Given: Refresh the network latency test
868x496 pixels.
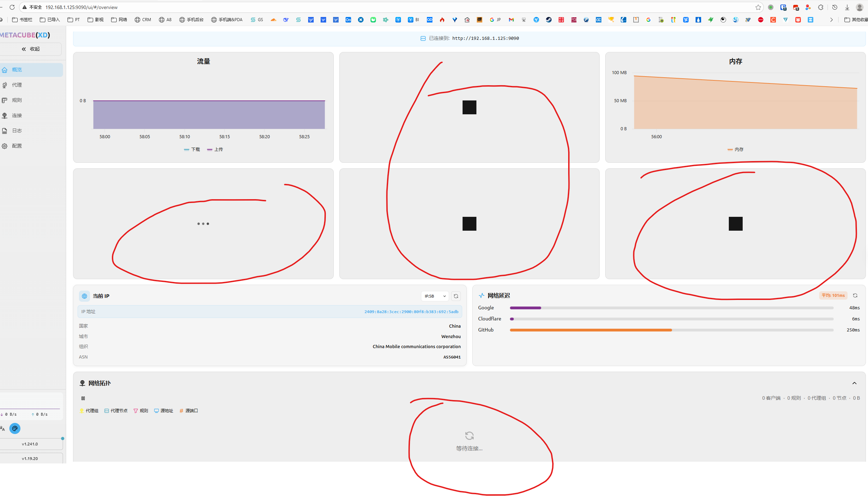Looking at the screenshot, I should coord(855,295).
